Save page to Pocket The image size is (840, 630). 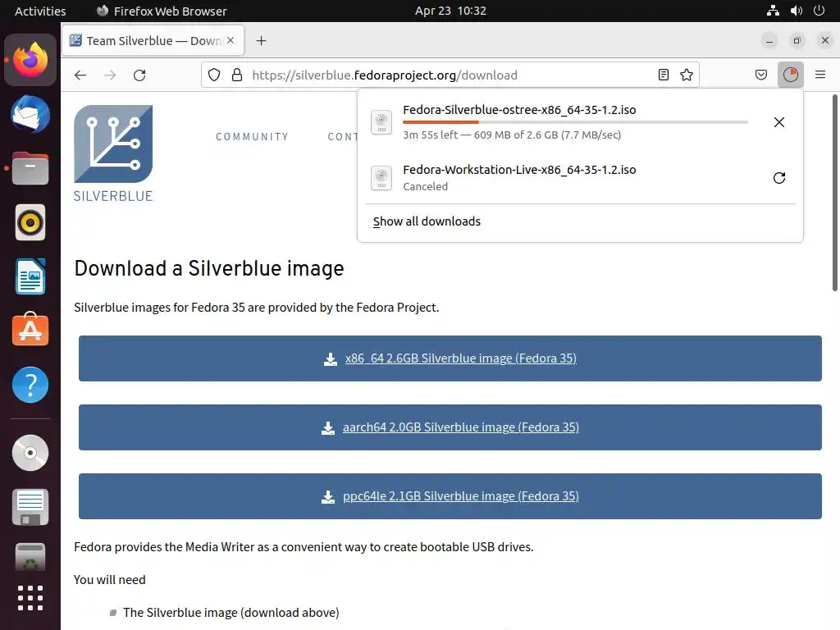point(760,75)
